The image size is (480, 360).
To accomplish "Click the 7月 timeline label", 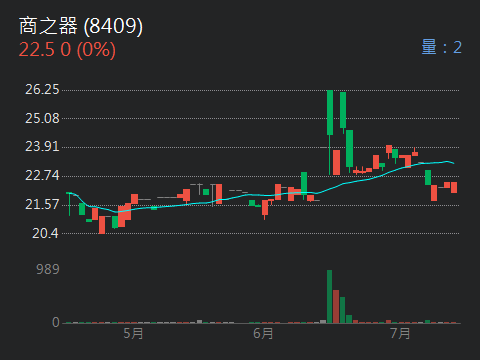I will [x=400, y=333].
